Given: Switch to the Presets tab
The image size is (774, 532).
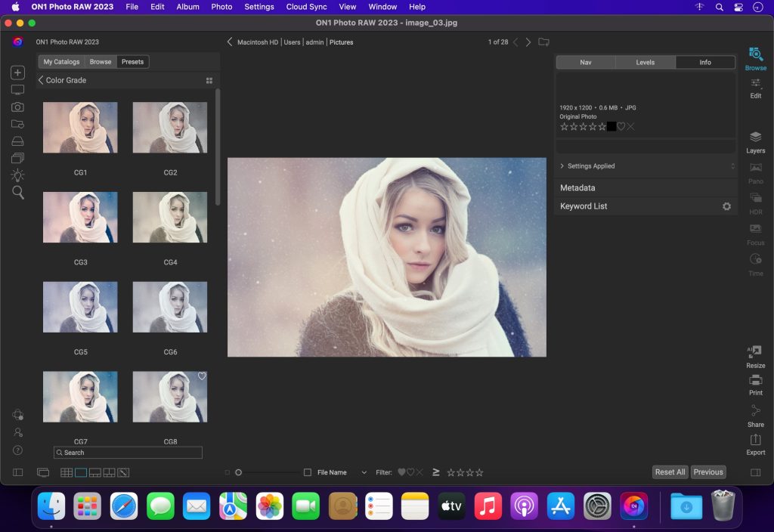Looking at the screenshot, I should tap(132, 61).
